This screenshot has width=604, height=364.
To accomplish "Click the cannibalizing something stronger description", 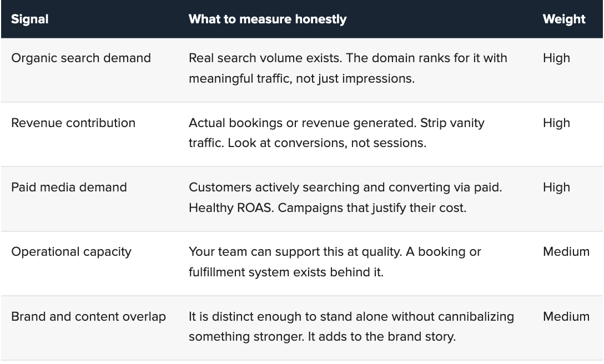I will pyautogui.click(x=351, y=326).
